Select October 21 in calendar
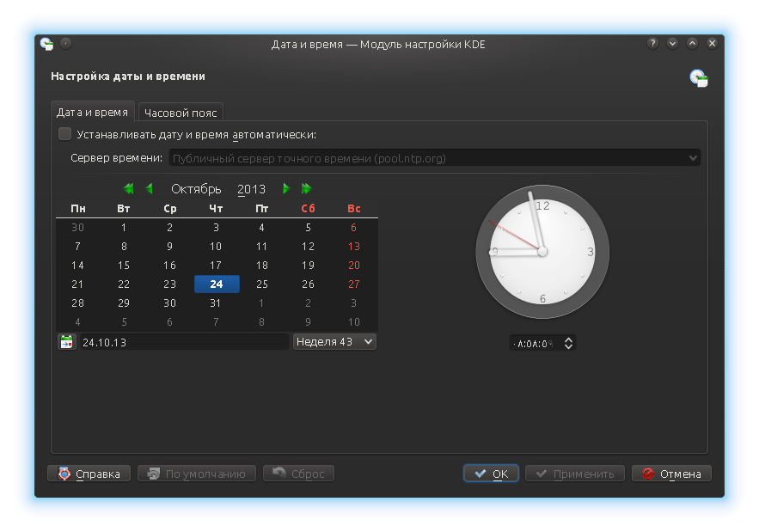The width and height of the screenshot is (759, 532). click(x=78, y=284)
